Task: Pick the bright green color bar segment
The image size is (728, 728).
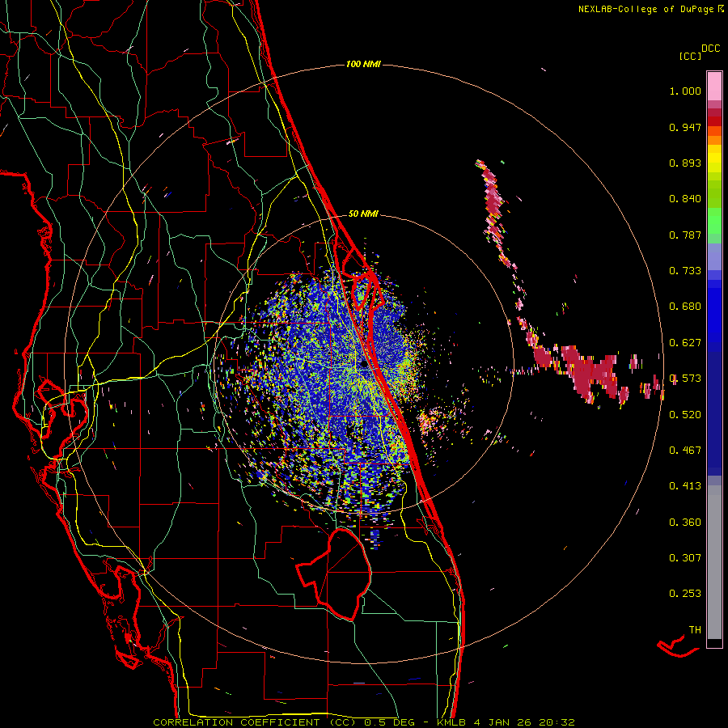Action: [x=714, y=221]
